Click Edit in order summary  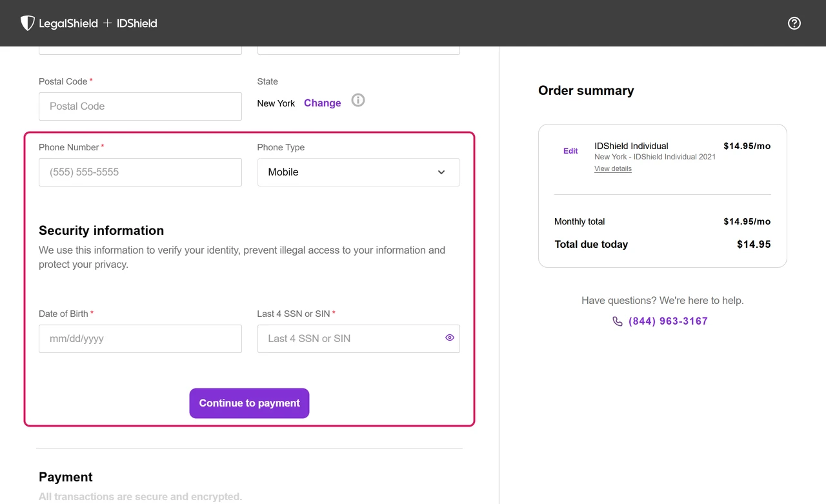click(x=570, y=151)
